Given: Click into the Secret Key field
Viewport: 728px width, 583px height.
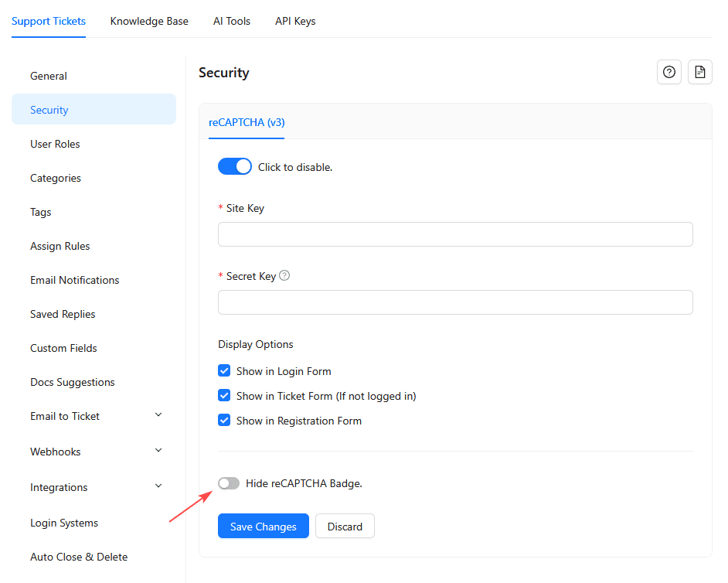Looking at the screenshot, I should click(x=455, y=302).
